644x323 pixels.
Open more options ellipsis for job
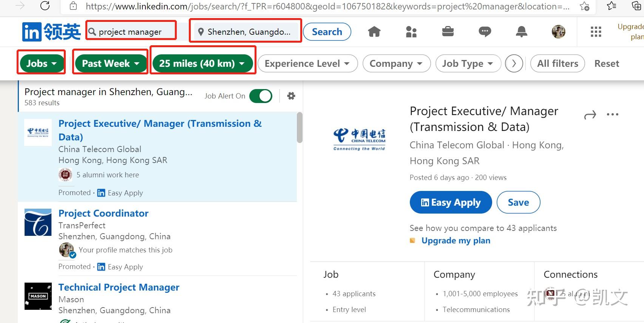pyautogui.click(x=613, y=114)
